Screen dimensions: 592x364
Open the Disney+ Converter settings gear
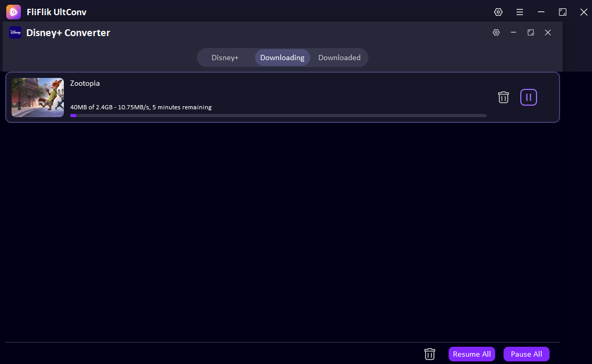click(496, 32)
